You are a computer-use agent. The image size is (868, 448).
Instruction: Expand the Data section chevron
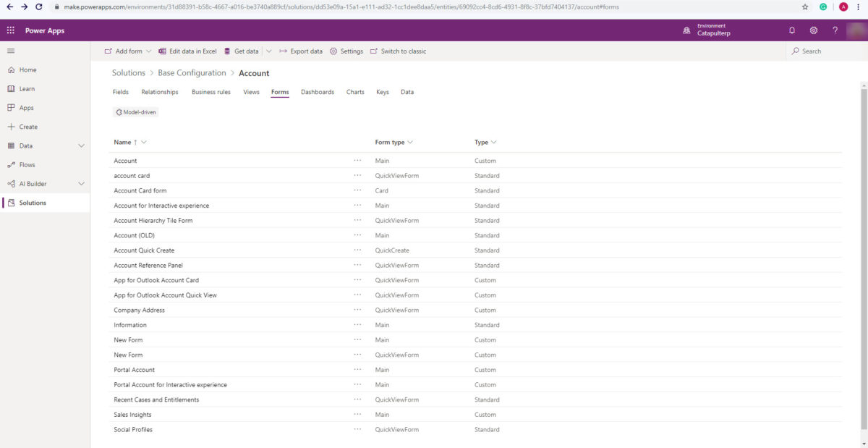click(81, 145)
